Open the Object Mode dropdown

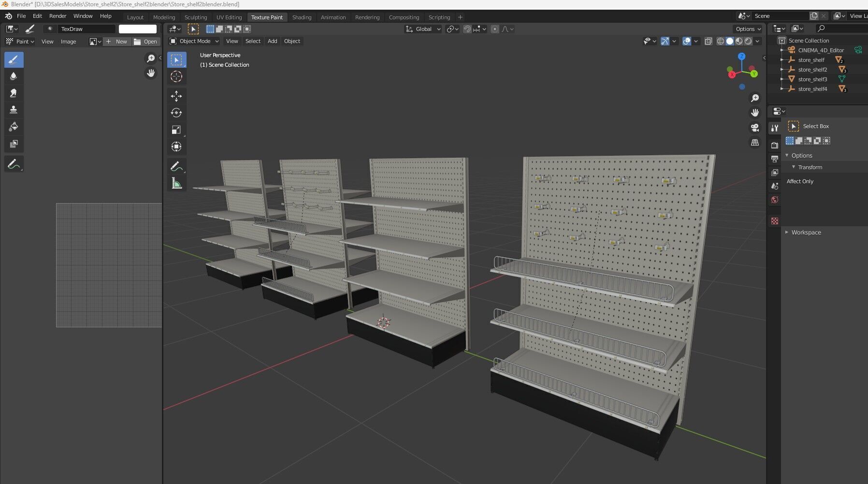pos(194,41)
